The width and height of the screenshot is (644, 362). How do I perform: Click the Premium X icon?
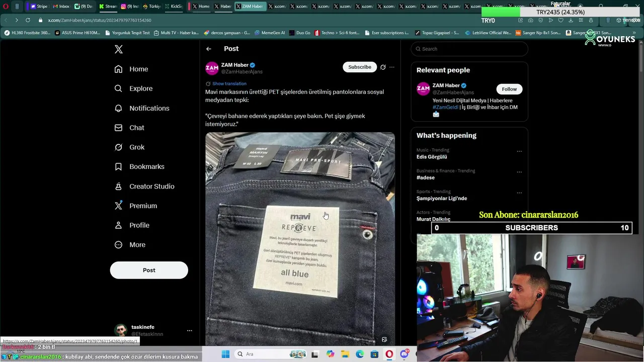click(118, 206)
